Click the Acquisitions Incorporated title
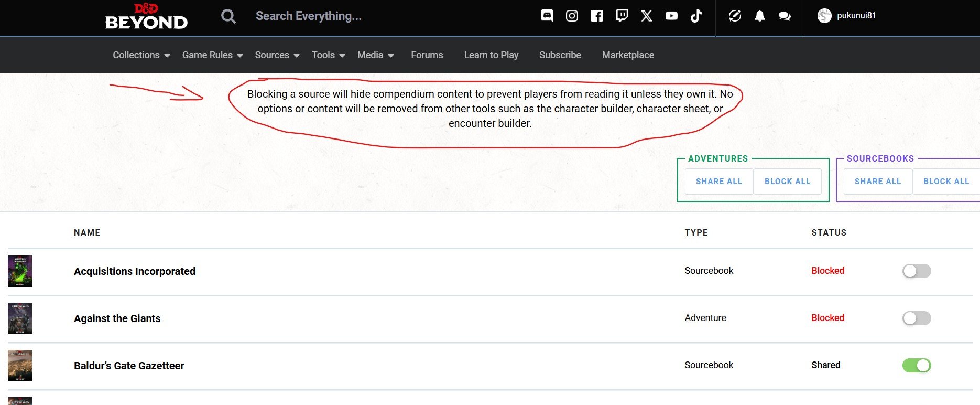The image size is (980, 405). click(x=135, y=271)
